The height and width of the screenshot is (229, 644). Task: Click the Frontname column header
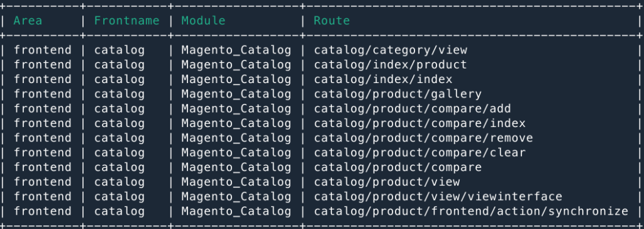click(x=127, y=21)
